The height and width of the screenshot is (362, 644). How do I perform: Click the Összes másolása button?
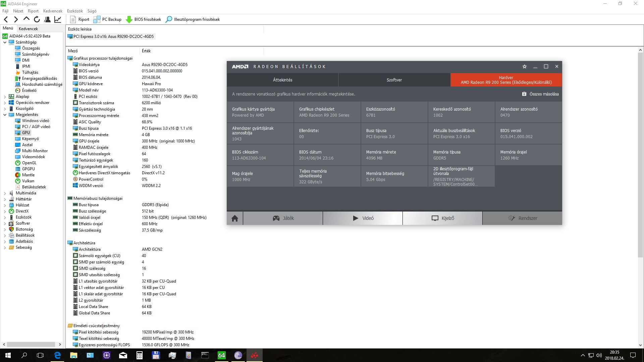point(540,94)
